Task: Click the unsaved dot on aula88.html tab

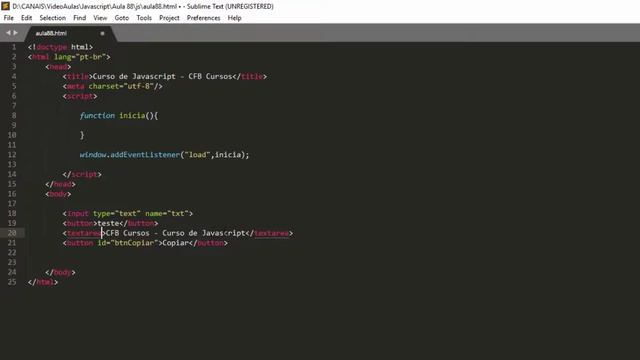Action: coord(102,33)
